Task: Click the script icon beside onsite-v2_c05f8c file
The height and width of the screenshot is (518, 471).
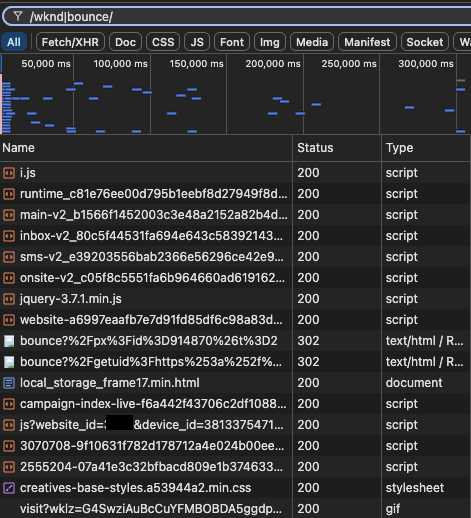Action: tap(9, 278)
